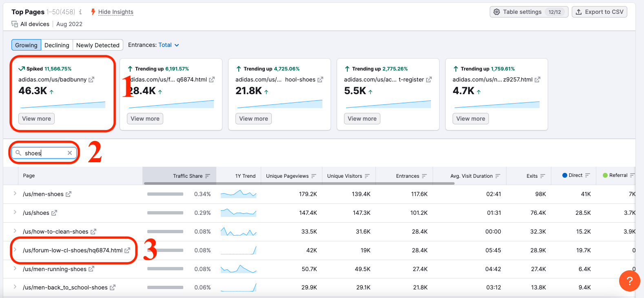Sort by Avg. Visit Duration column icon
Image resolution: width=644 pixels, height=298 pixels.
(x=498, y=176)
